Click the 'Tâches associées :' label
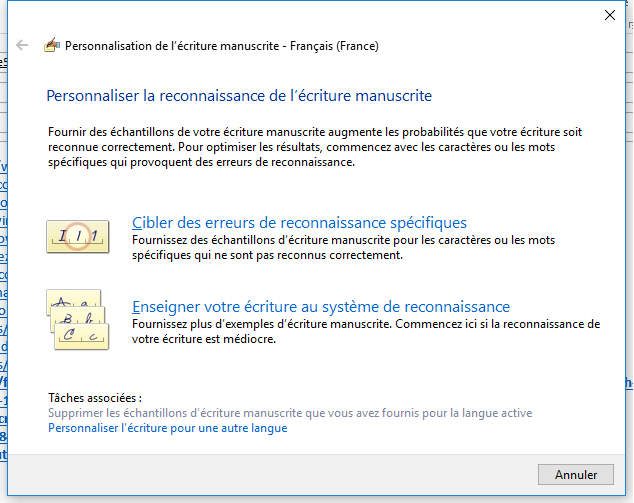The width and height of the screenshot is (634, 503). click(x=95, y=398)
